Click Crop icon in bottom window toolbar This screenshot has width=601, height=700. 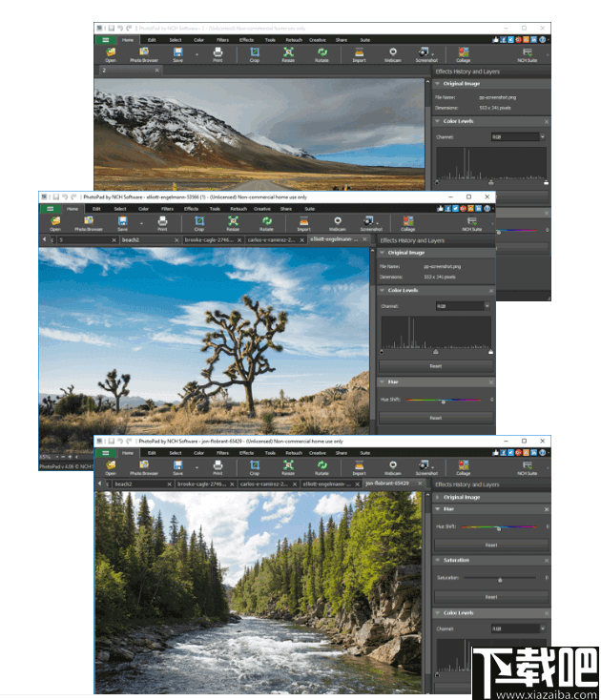click(255, 467)
